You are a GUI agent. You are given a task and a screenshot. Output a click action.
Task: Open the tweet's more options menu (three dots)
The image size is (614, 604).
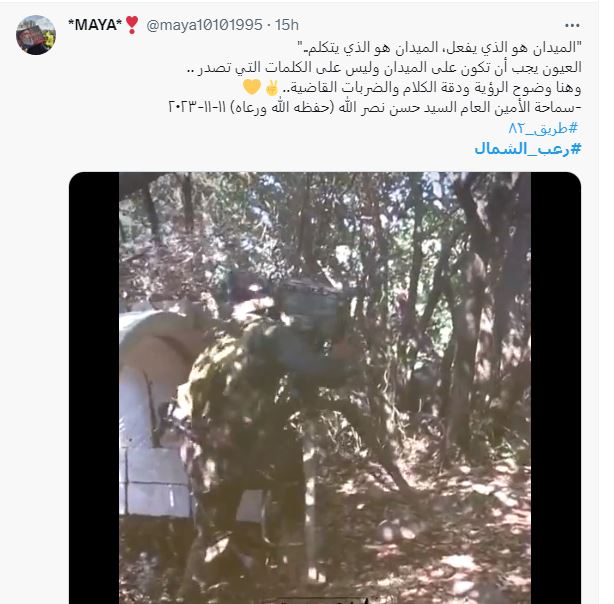click(x=572, y=25)
